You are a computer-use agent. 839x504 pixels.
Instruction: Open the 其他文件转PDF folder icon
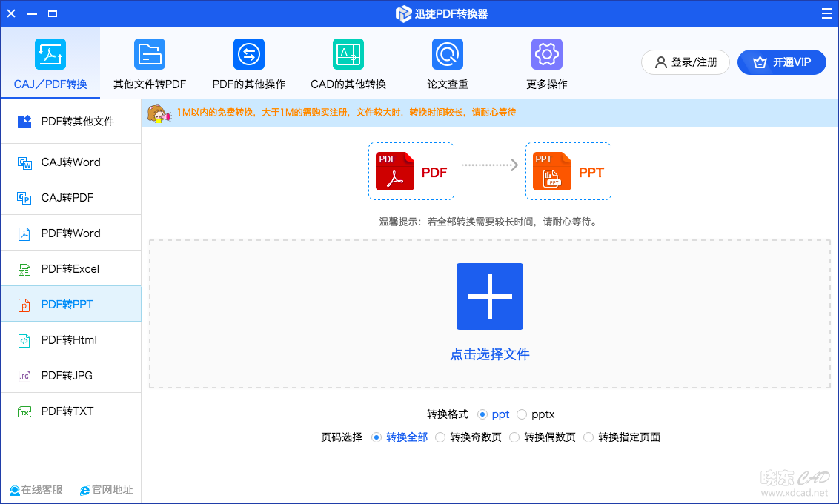click(150, 54)
